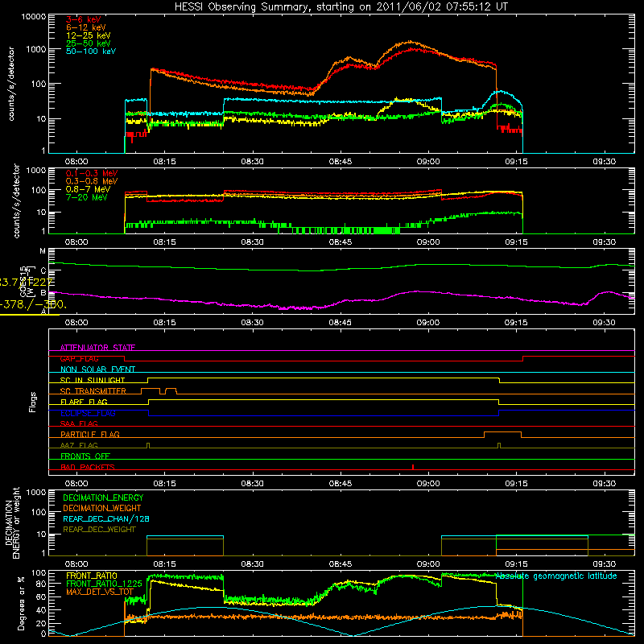Click the MAX_DET_VS_TOT legend label
This screenshot has width=644, height=644.
[x=100, y=592]
